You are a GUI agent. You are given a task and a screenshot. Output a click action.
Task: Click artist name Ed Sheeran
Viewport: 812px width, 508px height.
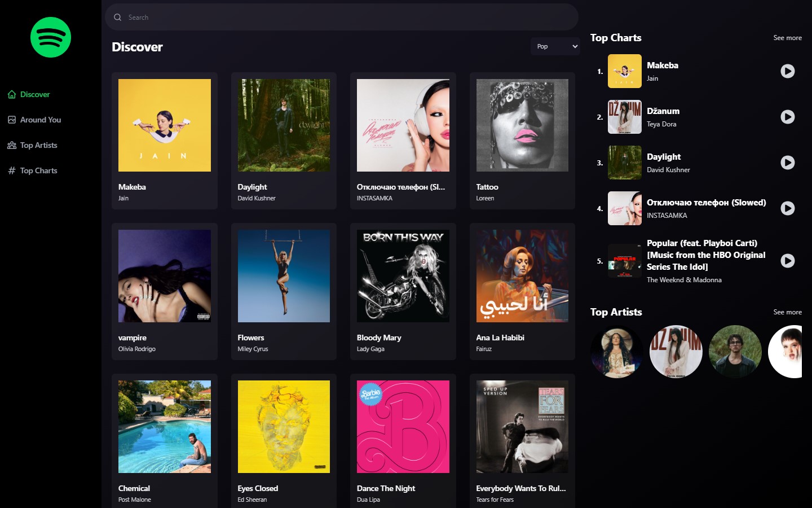pyautogui.click(x=252, y=500)
